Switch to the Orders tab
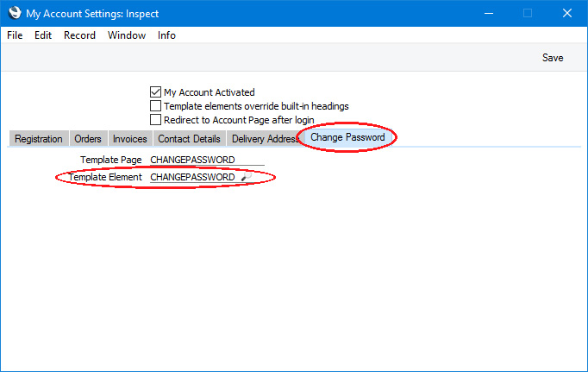This screenshot has width=588, height=372. (x=88, y=139)
